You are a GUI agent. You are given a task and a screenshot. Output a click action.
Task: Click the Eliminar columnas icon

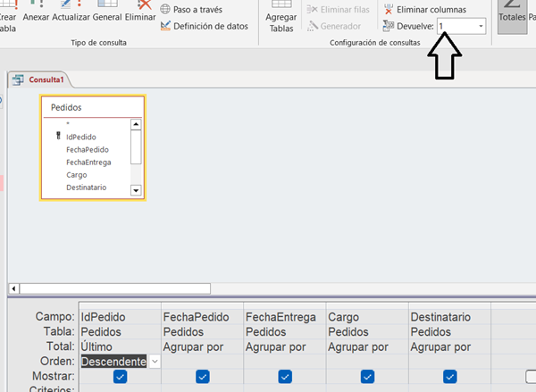tap(389, 9)
